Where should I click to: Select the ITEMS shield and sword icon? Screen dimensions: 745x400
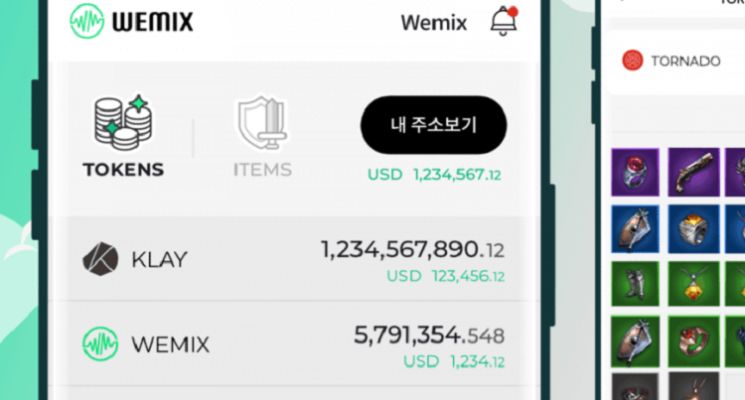tap(263, 123)
